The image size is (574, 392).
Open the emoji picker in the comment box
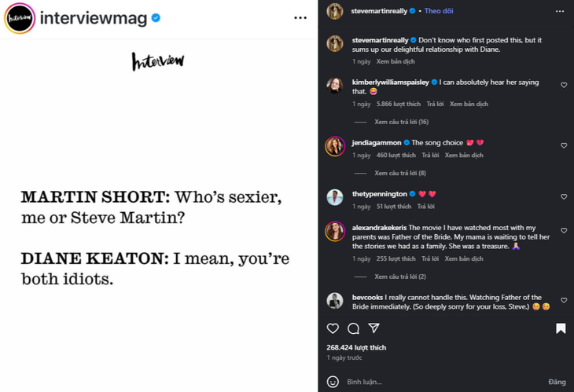click(x=333, y=382)
